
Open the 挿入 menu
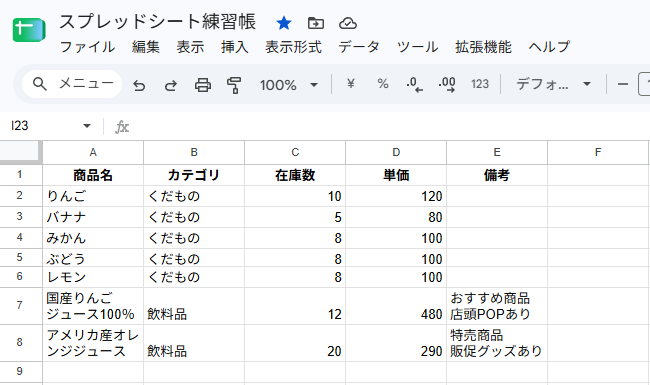[x=235, y=47]
